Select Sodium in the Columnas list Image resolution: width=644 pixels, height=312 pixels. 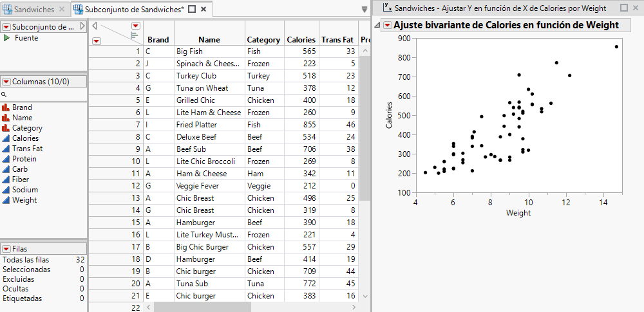(25, 189)
